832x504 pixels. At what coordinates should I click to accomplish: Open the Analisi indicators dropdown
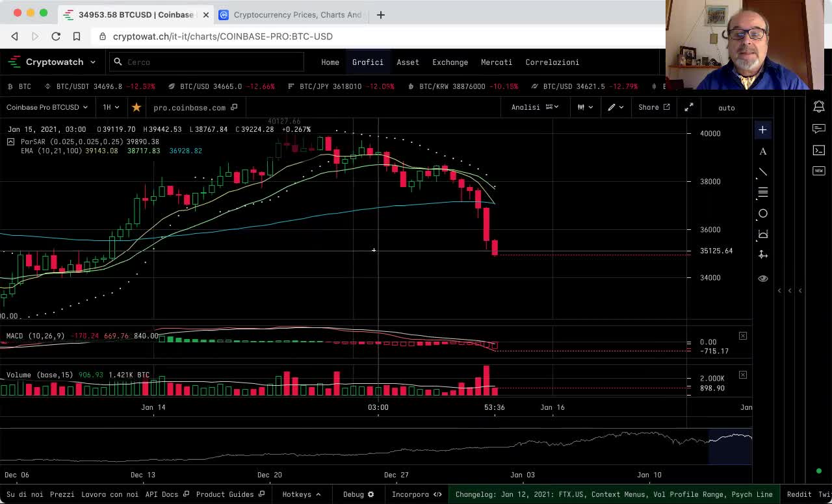[x=534, y=107]
